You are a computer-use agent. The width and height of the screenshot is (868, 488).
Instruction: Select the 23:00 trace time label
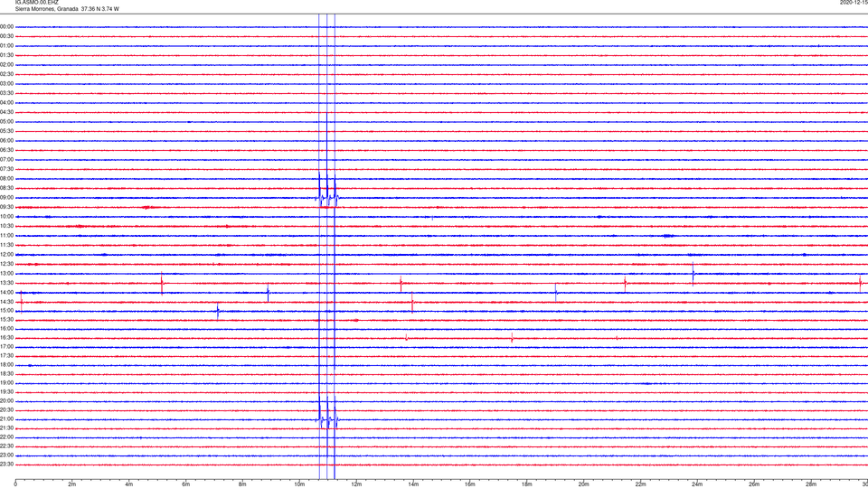point(6,455)
